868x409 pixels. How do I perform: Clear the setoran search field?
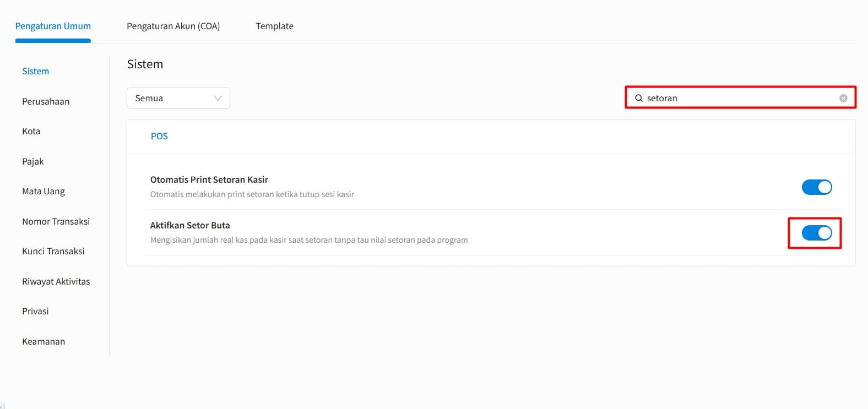coord(843,98)
